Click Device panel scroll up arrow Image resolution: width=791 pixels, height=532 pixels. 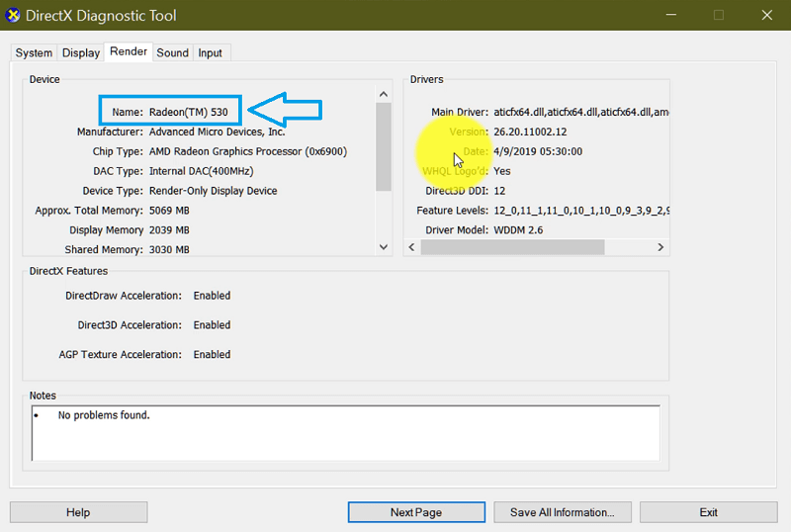click(x=384, y=94)
